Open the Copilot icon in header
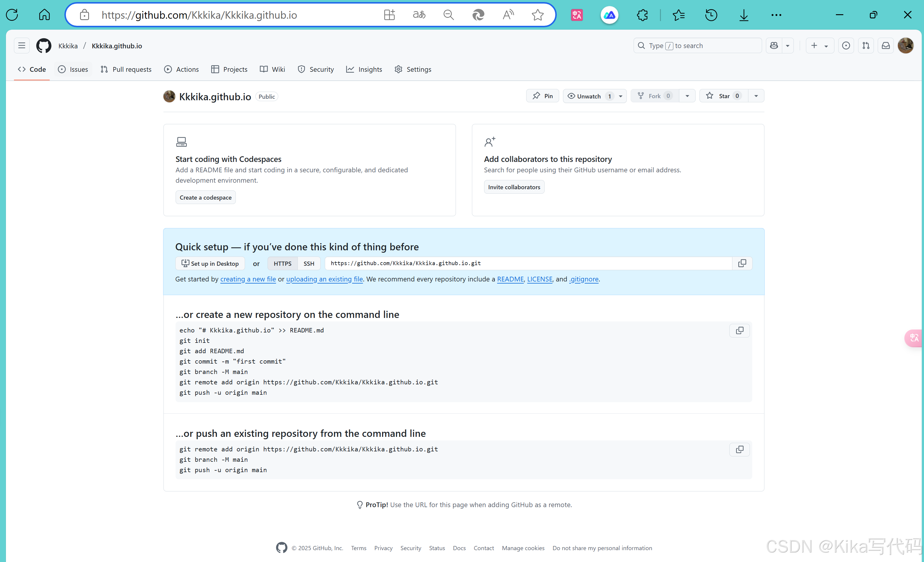This screenshot has width=924, height=562. pos(774,46)
